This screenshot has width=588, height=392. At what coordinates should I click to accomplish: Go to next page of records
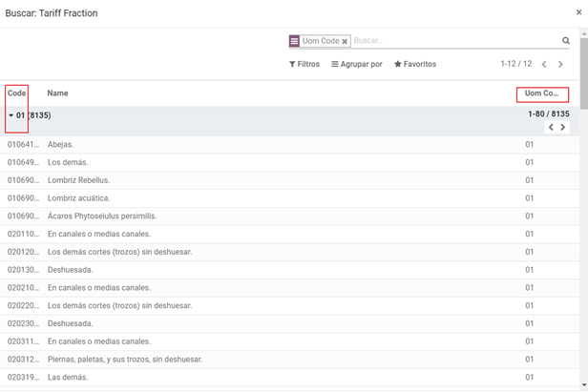tap(560, 65)
